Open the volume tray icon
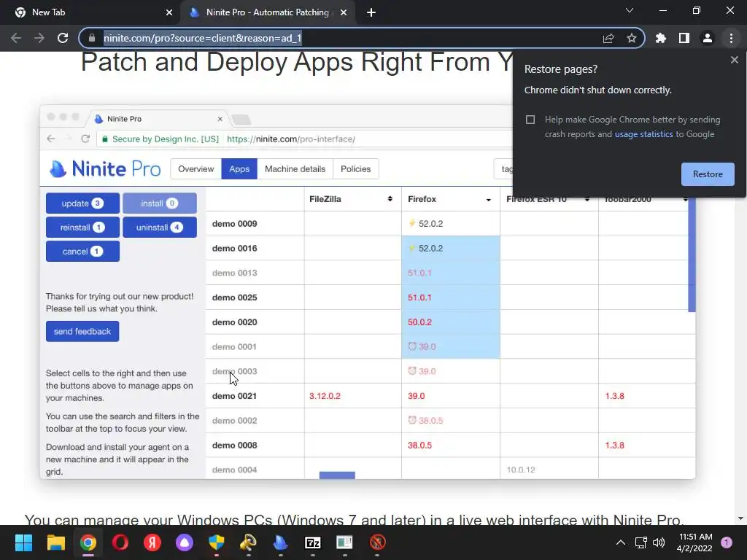The height and width of the screenshot is (560, 747). (x=659, y=542)
